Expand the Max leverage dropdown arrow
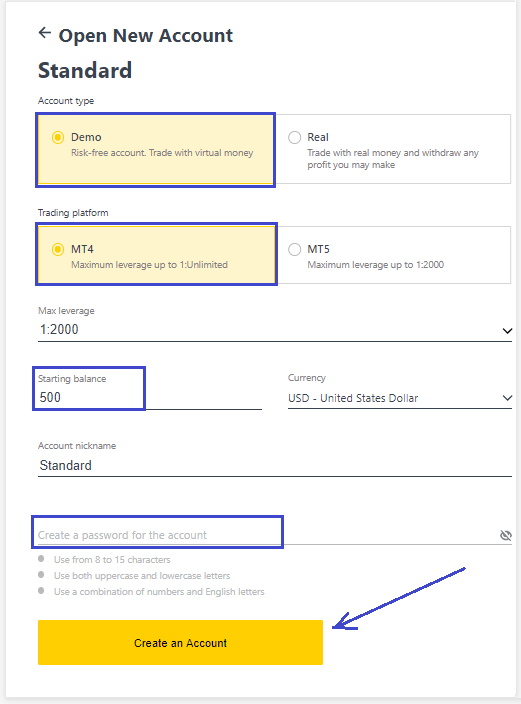Viewport: 521px width, 704px height. pyautogui.click(x=507, y=331)
